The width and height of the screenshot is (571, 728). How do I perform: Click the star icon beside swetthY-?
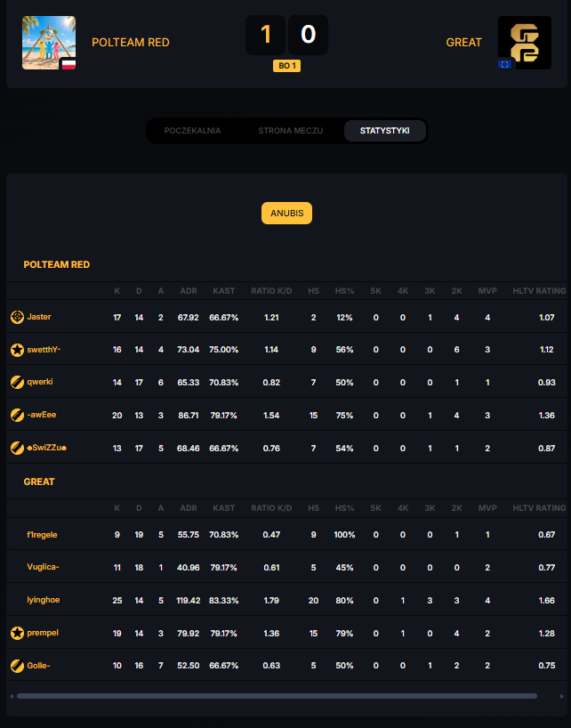point(17,350)
